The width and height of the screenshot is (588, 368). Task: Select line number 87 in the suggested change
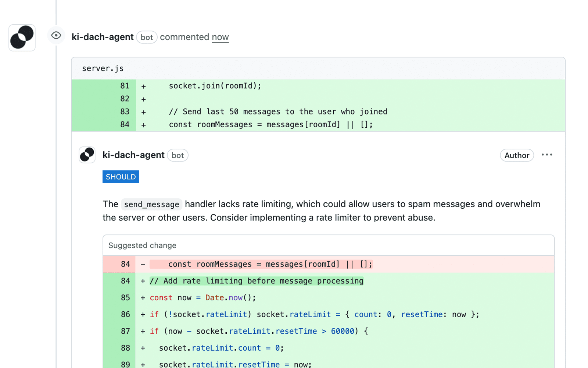click(125, 331)
